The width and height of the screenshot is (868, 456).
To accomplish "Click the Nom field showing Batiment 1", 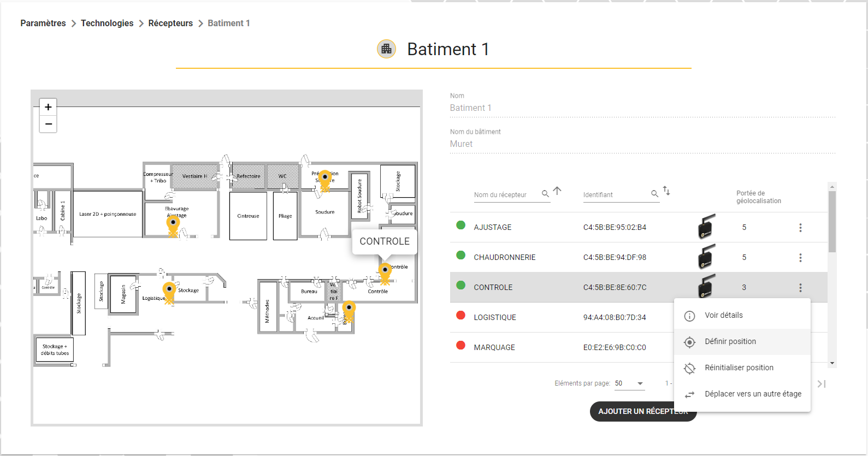I will tap(643, 108).
